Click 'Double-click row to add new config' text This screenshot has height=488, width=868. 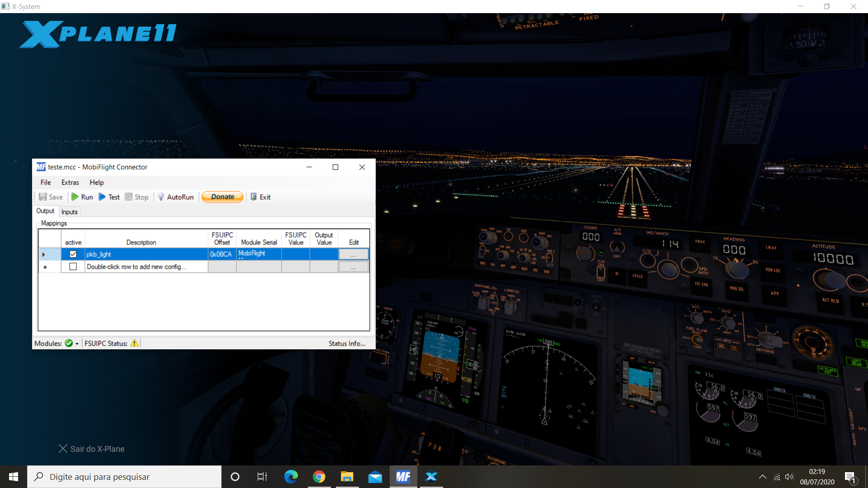coord(137,267)
